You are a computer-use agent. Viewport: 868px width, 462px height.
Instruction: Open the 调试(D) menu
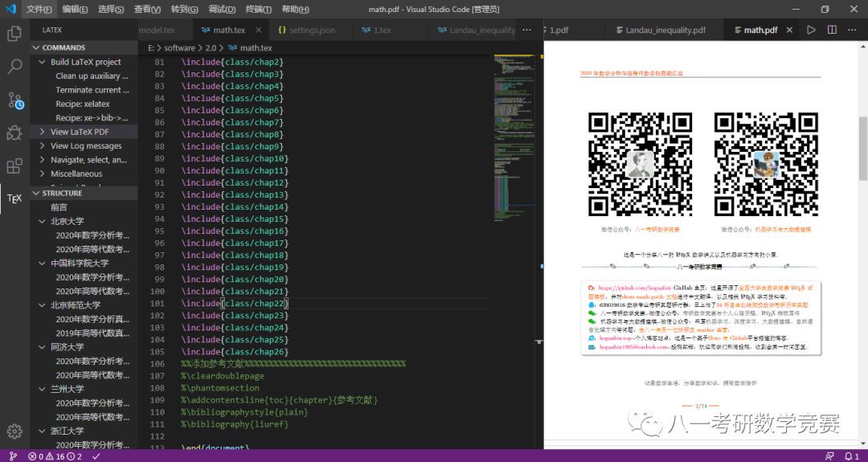[222, 10]
